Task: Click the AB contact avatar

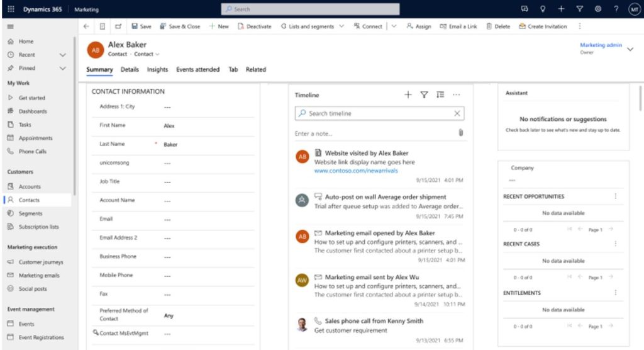Action: 96,50
